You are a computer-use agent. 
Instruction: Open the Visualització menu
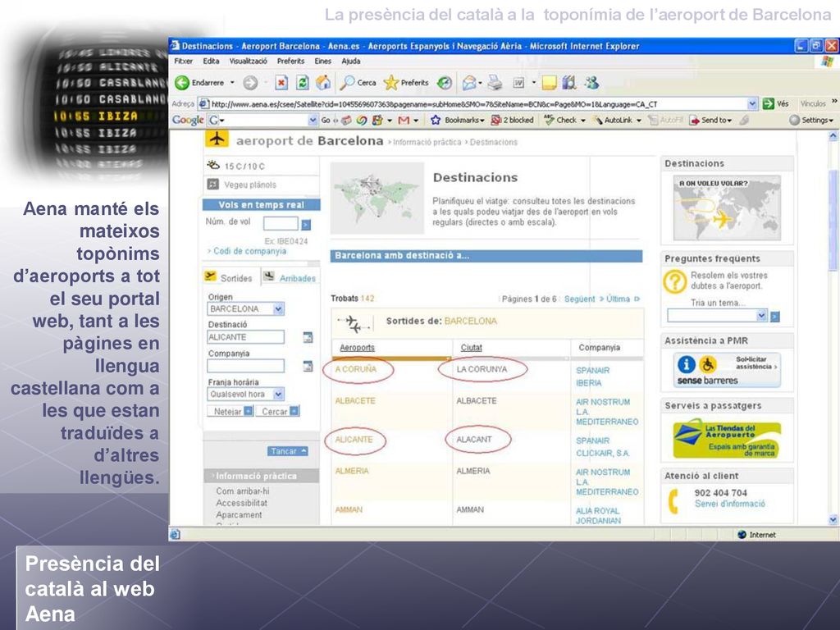(x=248, y=61)
